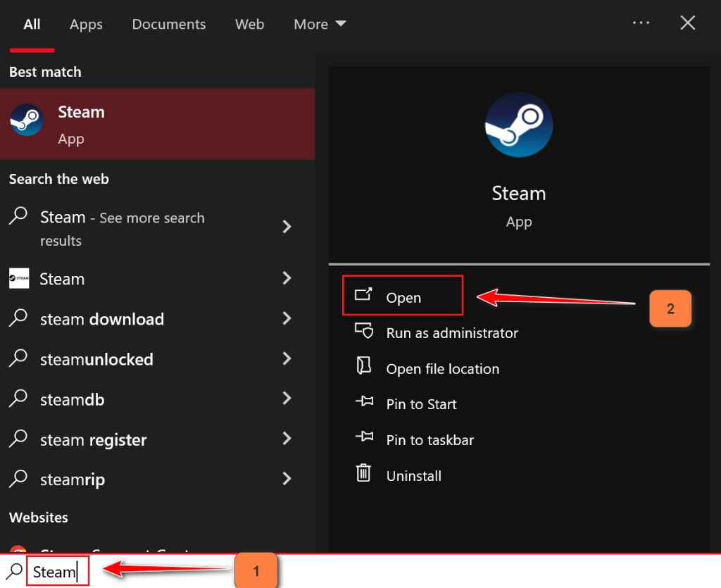This screenshot has width=721, height=588.
Task: Select the steam register search suggestion
Action: click(94, 440)
